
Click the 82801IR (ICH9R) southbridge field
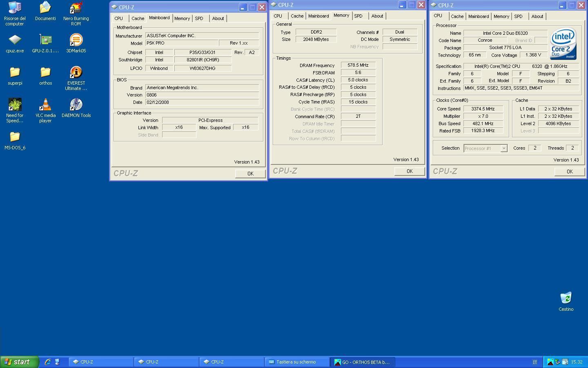[203, 60]
